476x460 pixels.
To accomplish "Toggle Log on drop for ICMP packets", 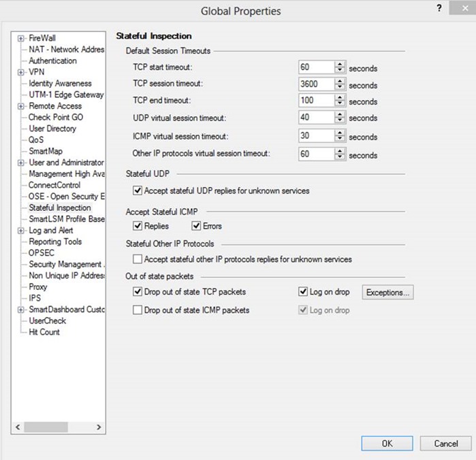I will click(303, 310).
